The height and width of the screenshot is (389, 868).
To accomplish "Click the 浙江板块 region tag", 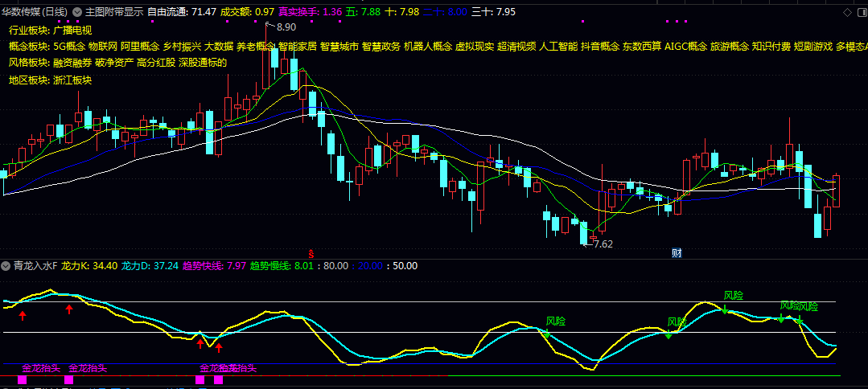I will pos(72,80).
